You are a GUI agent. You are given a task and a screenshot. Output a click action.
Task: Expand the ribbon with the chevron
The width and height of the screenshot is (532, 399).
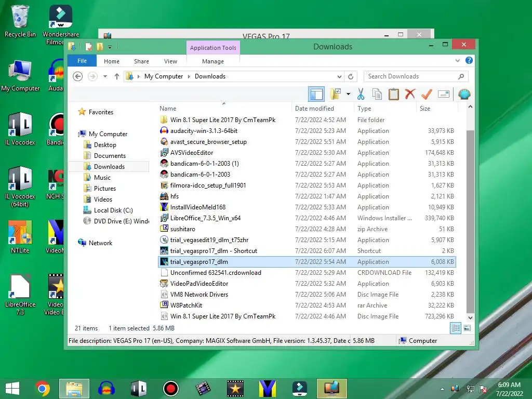(x=458, y=60)
